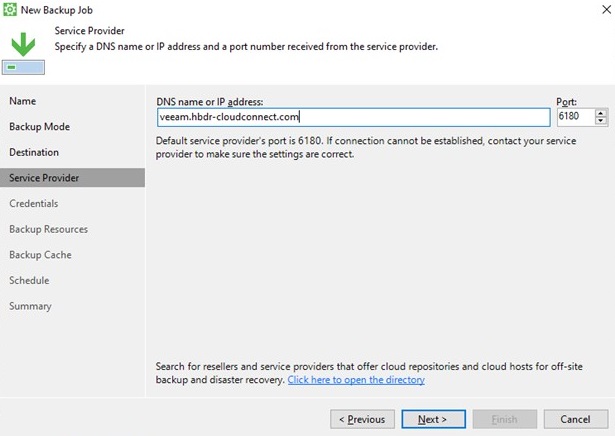The width and height of the screenshot is (615, 436).
Task: Click the Next button
Action: click(x=433, y=419)
